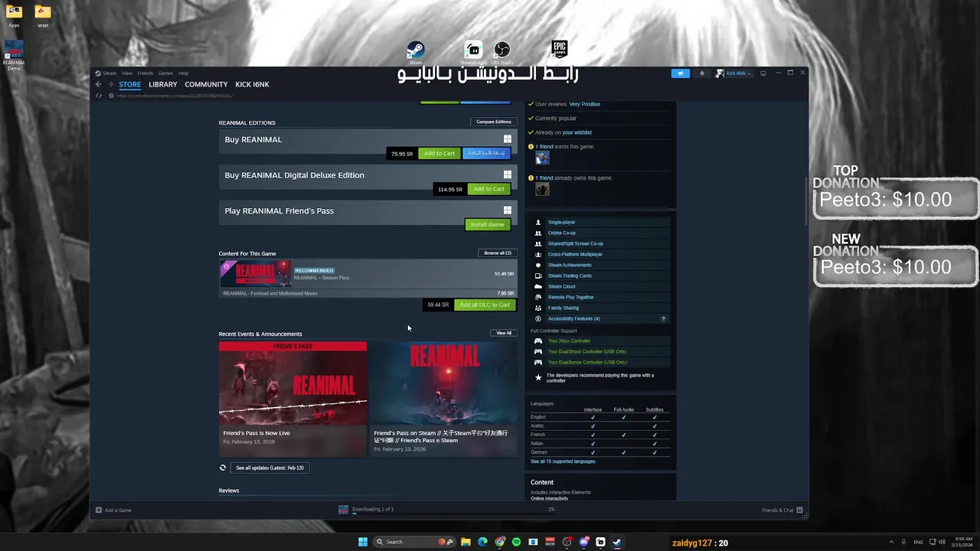
Task: Switch to the STORE tab
Action: [x=129, y=84]
